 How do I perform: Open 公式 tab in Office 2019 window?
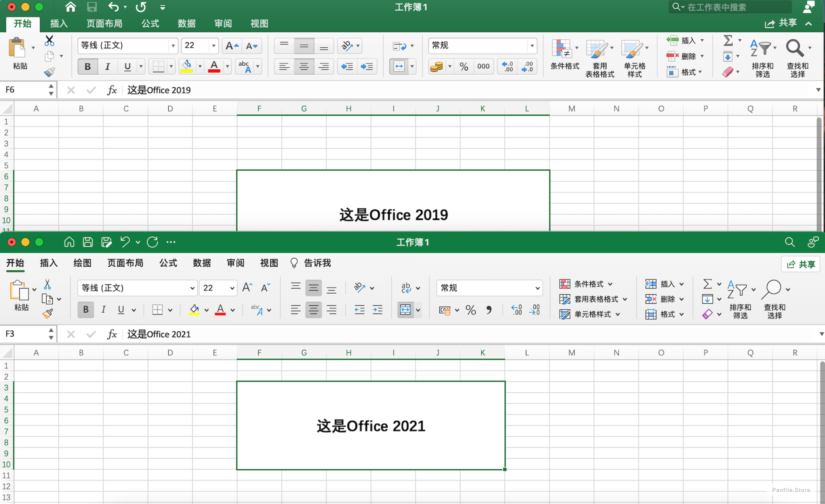point(150,23)
